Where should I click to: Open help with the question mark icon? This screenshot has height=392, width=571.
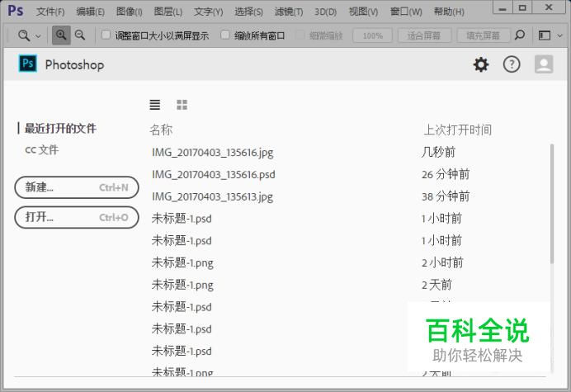tap(512, 64)
